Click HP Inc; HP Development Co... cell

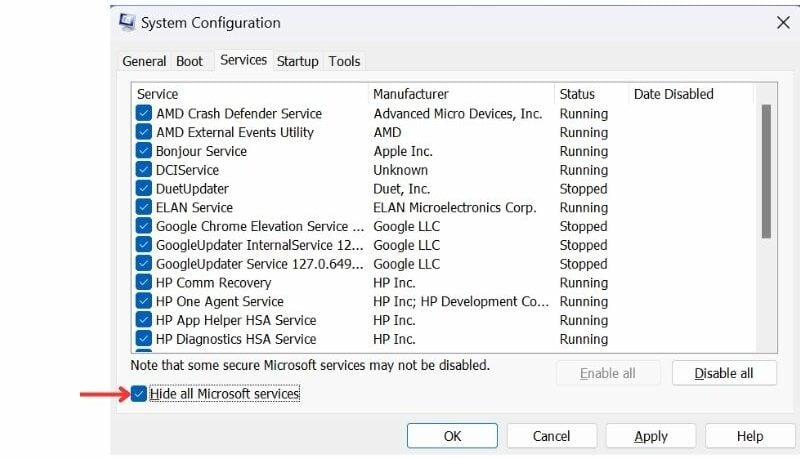461,301
